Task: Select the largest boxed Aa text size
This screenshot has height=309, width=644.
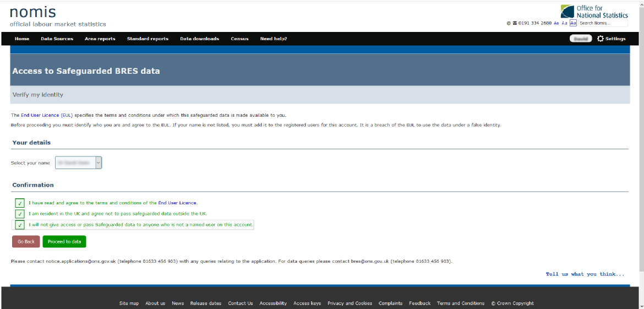Action: click(x=573, y=23)
